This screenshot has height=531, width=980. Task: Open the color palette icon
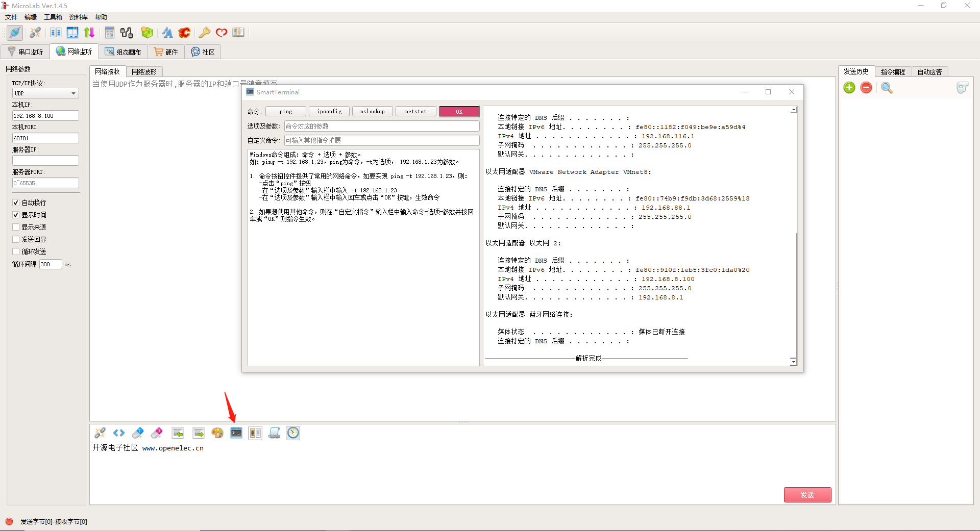217,433
